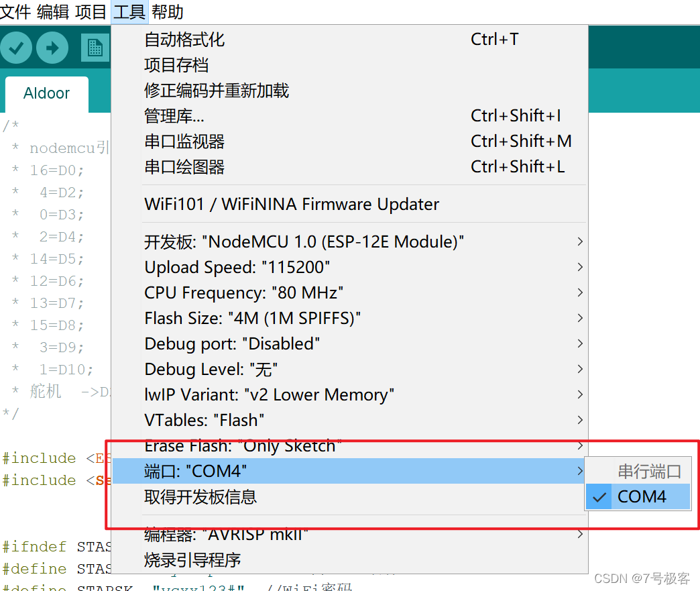
Task: Choose 项目存档 menu entry
Action: point(349,65)
